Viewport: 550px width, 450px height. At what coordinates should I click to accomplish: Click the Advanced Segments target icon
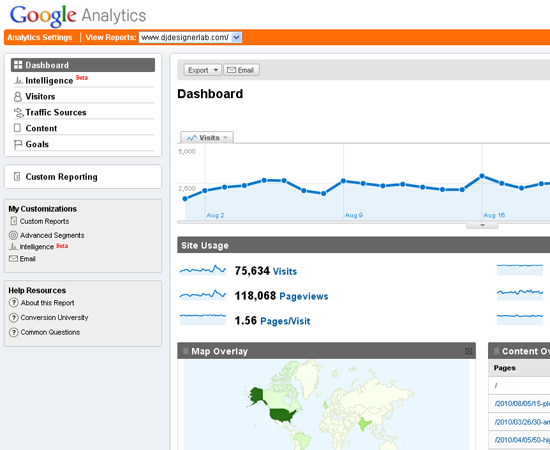tap(13, 235)
